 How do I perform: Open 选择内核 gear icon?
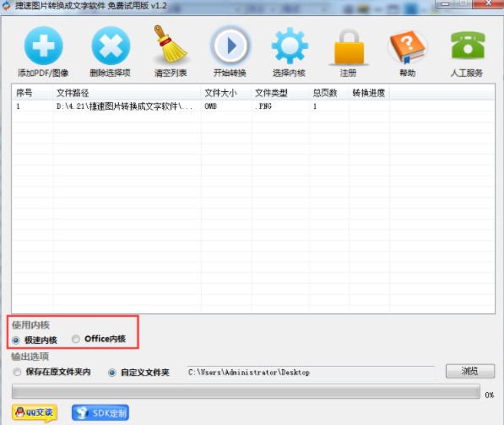pos(290,46)
